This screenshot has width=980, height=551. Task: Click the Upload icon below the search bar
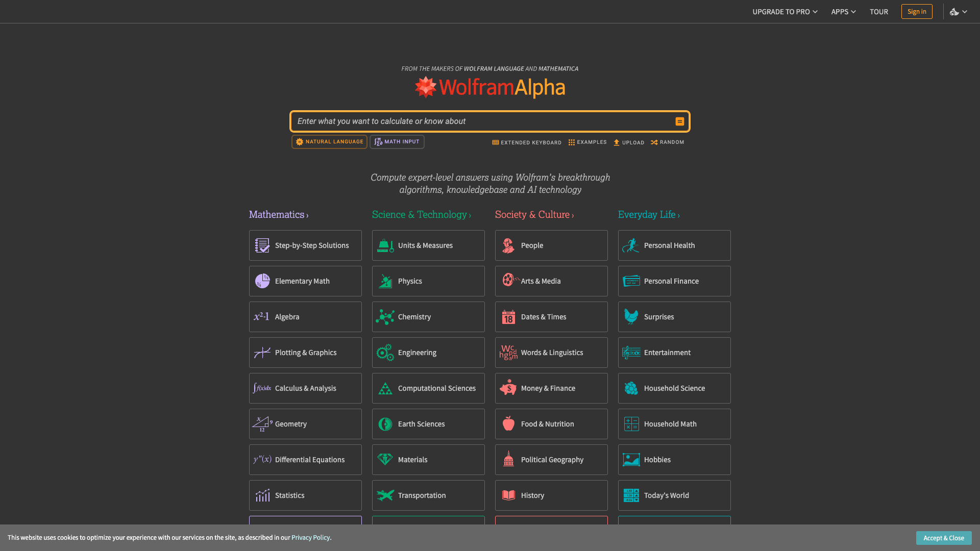point(617,142)
